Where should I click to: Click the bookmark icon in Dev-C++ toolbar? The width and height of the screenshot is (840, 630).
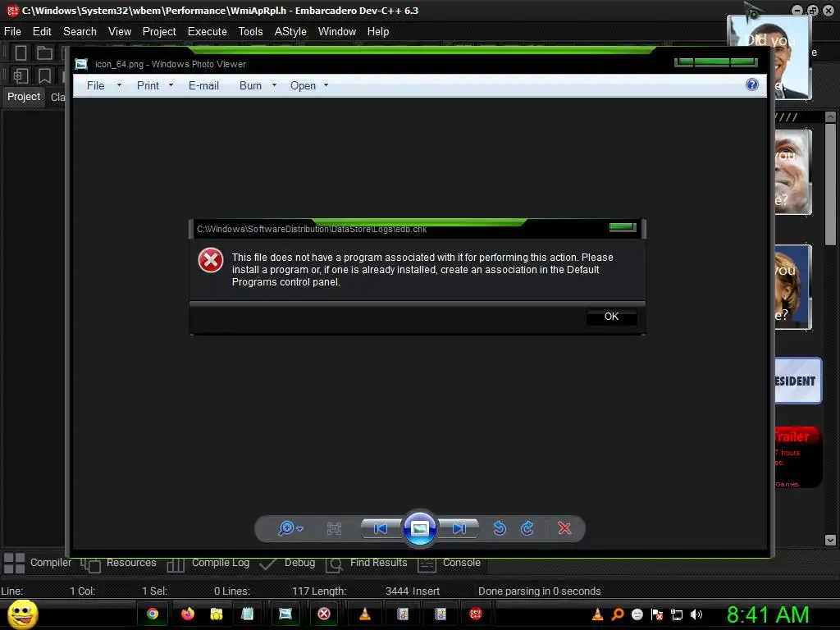click(44, 75)
